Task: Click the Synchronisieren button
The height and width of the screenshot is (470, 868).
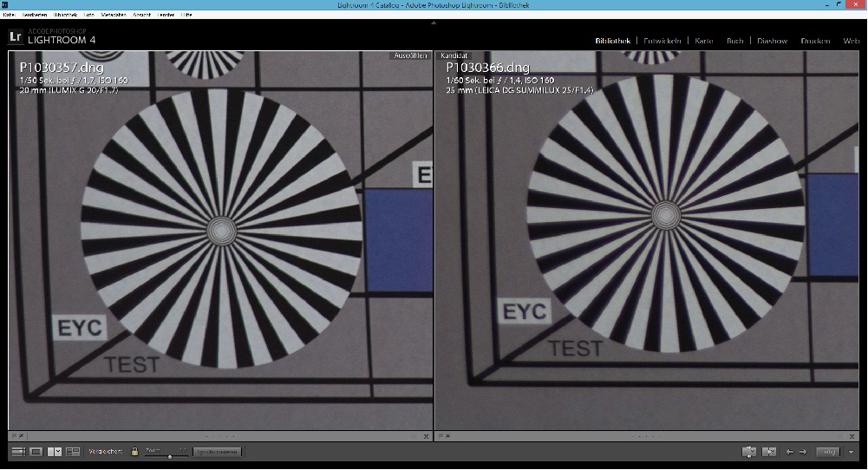Action: point(217,452)
